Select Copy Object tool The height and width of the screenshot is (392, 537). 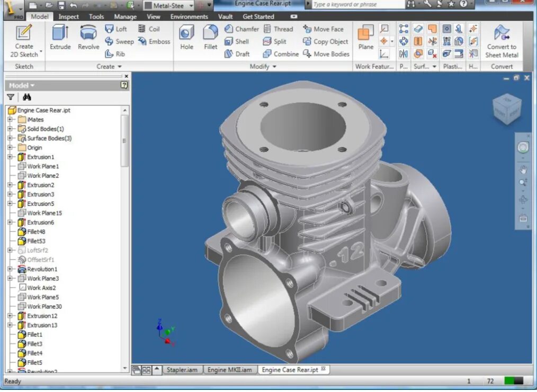[x=325, y=41]
